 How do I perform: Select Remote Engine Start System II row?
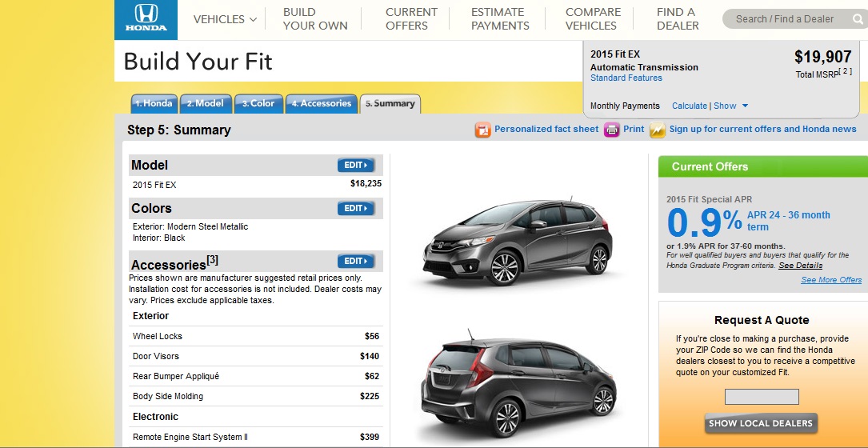(x=256, y=437)
